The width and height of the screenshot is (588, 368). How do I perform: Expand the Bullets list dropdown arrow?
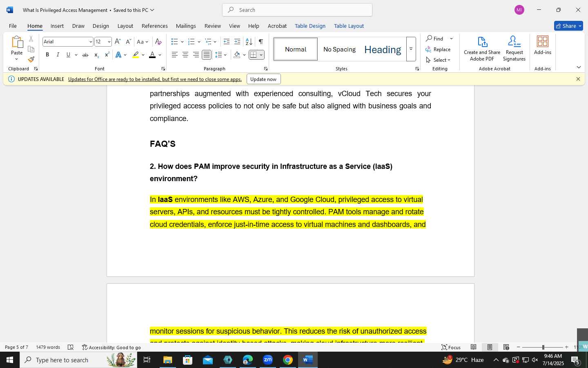(x=182, y=42)
